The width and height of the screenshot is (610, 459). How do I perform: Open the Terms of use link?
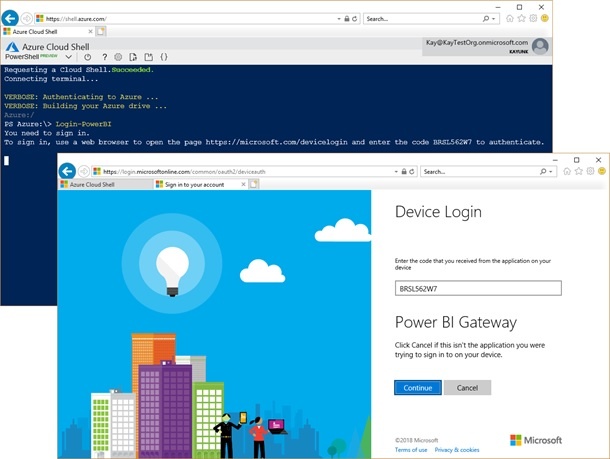pyautogui.click(x=411, y=450)
